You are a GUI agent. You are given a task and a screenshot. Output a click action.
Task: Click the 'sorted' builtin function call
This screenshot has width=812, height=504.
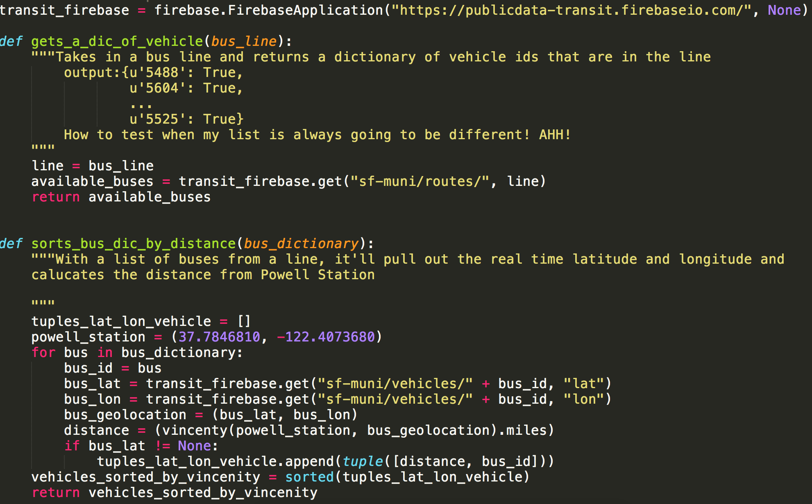point(309,477)
